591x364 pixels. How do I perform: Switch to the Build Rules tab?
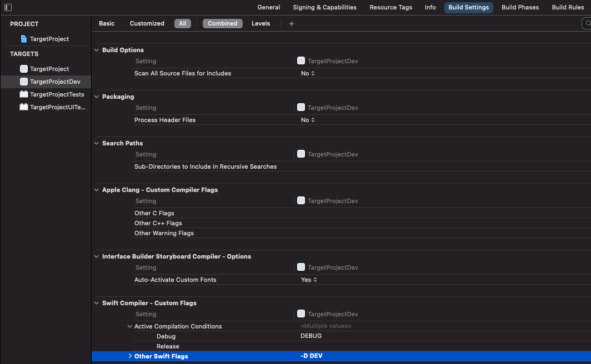pyautogui.click(x=568, y=7)
